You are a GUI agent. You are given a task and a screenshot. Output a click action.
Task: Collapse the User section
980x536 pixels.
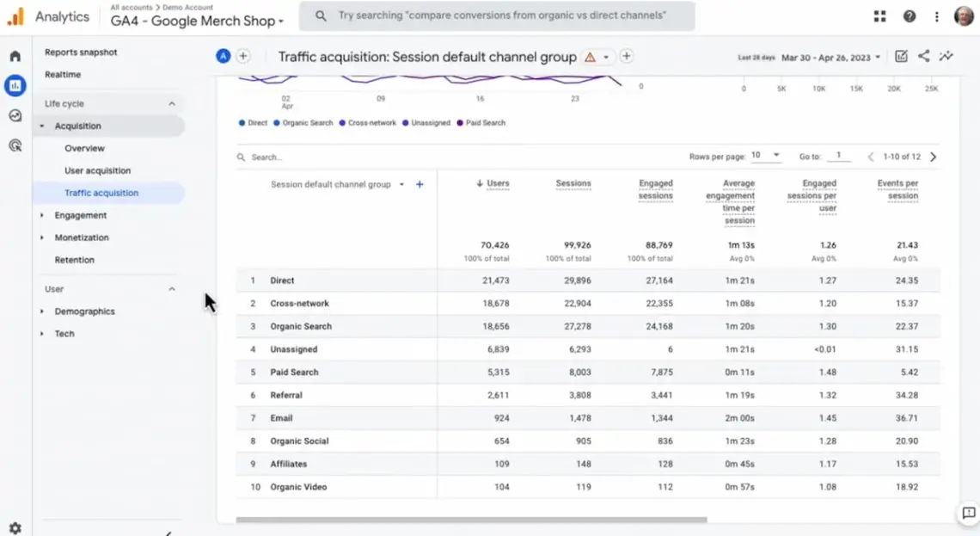tap(172, 289)
